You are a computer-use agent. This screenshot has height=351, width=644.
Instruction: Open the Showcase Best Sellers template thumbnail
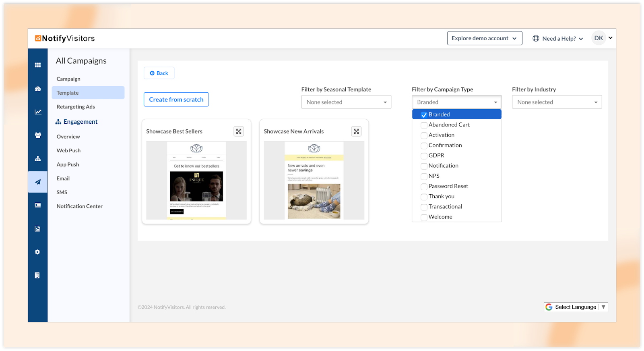pos(196,181)
